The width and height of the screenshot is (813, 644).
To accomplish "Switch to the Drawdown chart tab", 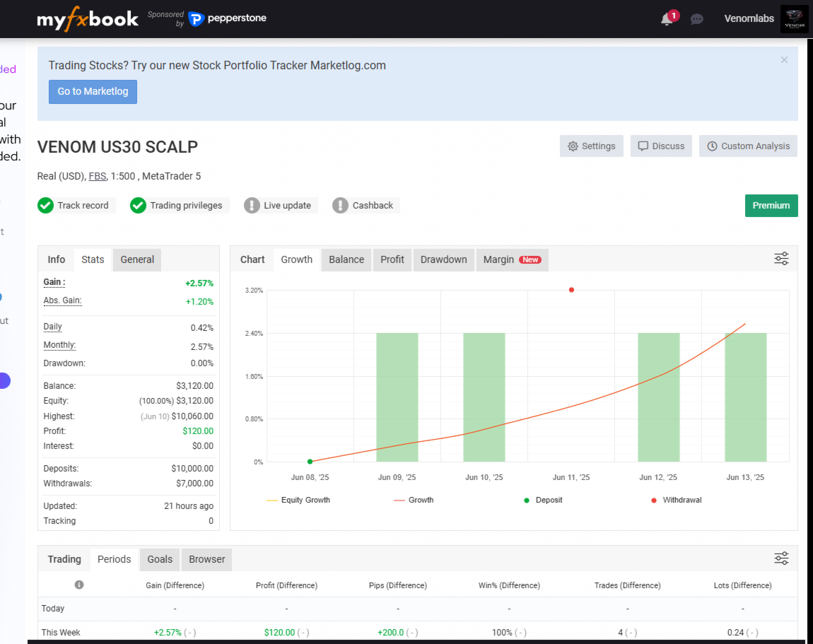I will pos(443,259).
